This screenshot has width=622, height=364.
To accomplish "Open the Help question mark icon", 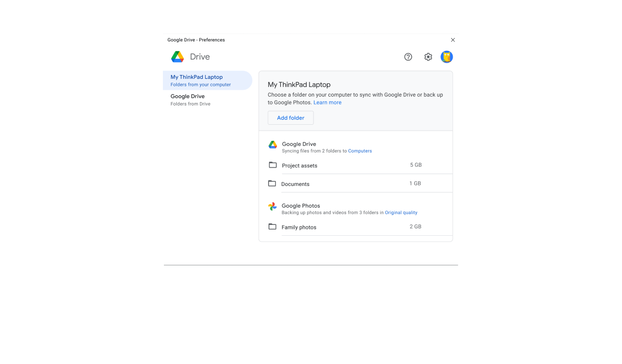I will click(x=408, y=57).
